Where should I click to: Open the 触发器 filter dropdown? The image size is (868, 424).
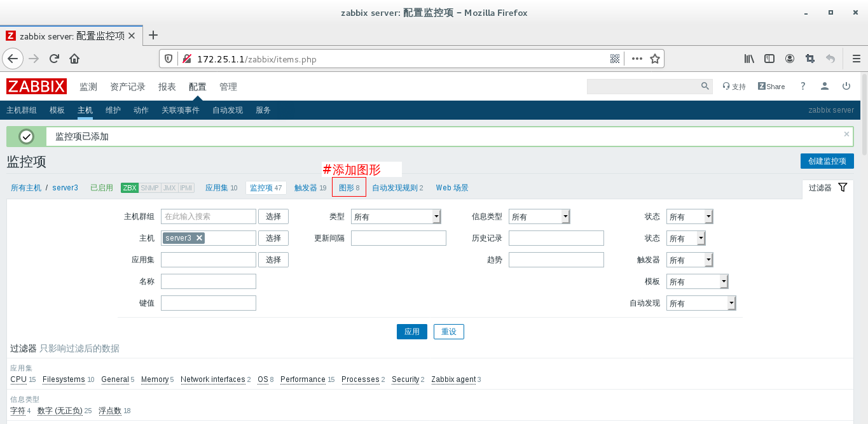(x=689, y=260)
